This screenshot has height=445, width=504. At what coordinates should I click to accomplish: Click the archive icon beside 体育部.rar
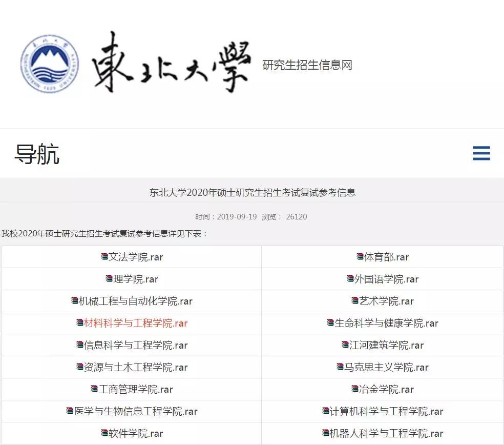(x=360, y=256)
